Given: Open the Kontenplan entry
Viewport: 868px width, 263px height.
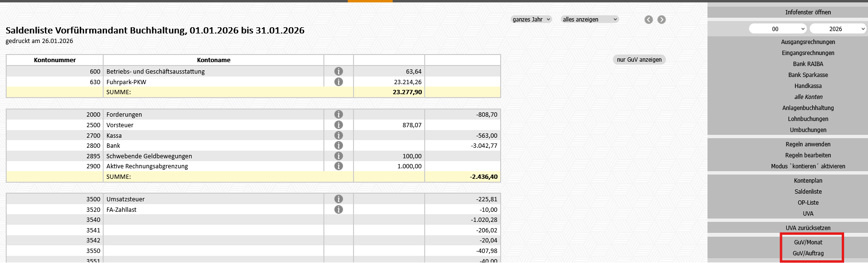Looking at the screenshot, I should [x=808, y=181].
